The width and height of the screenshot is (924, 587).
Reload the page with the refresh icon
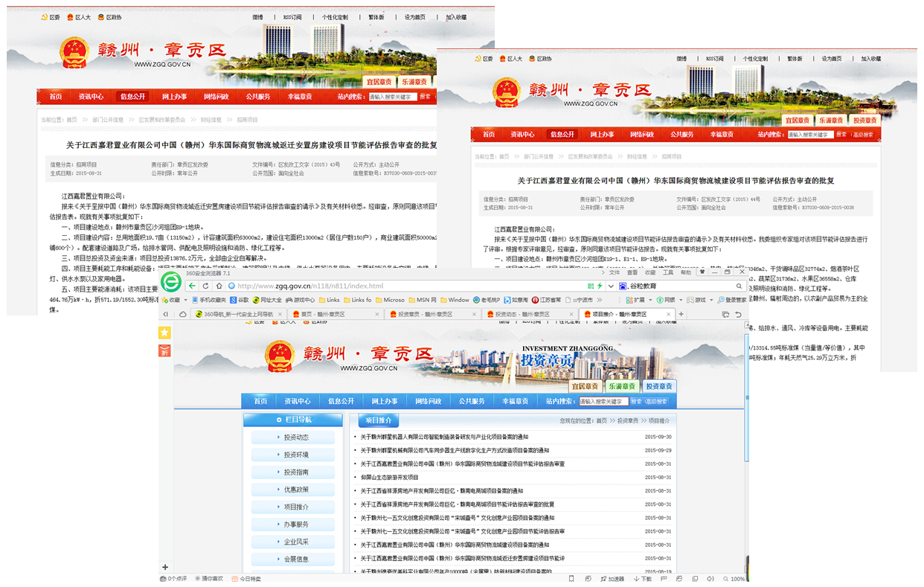coord(205,286)
